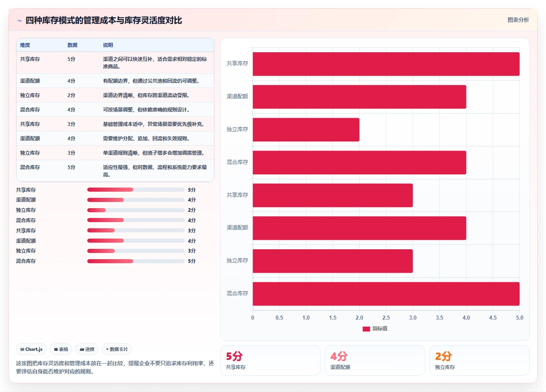This screenshot has width=546, height=392.
Task: Click the footer note starting 这张图把库存灵活度
Action: [x=115, y=367]
